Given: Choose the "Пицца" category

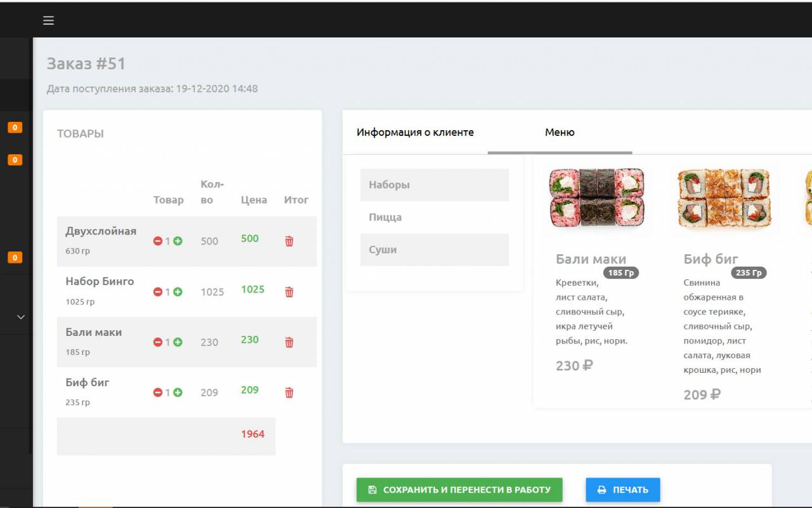Looking at the screenshot, I should point(434,217).
